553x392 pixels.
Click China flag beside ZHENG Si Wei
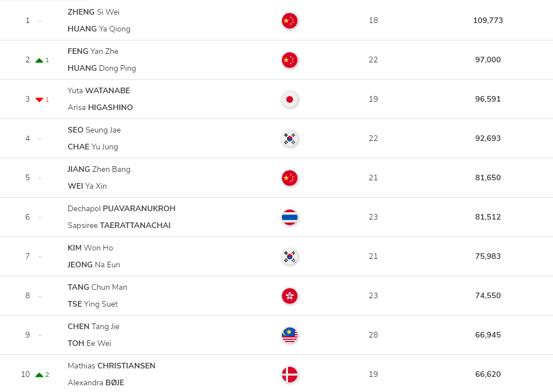(290, 21)
